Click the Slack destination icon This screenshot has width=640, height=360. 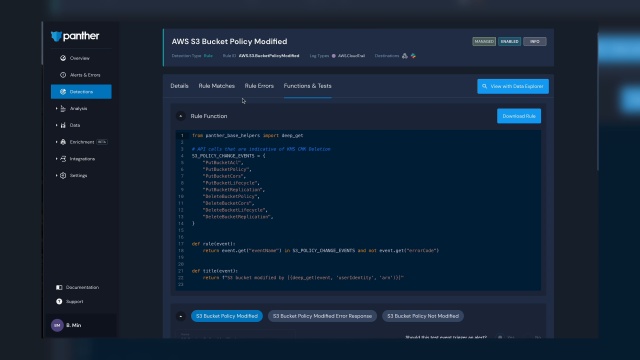[413, 56]
